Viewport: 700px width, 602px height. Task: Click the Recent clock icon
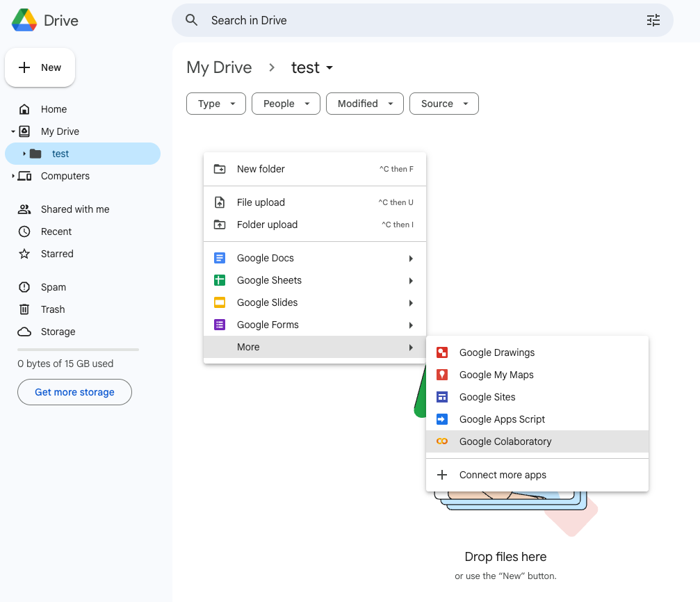point(24,231)
